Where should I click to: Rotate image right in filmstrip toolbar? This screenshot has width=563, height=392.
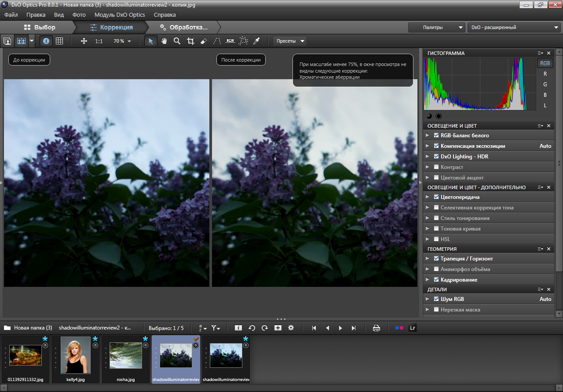point(265,328)
